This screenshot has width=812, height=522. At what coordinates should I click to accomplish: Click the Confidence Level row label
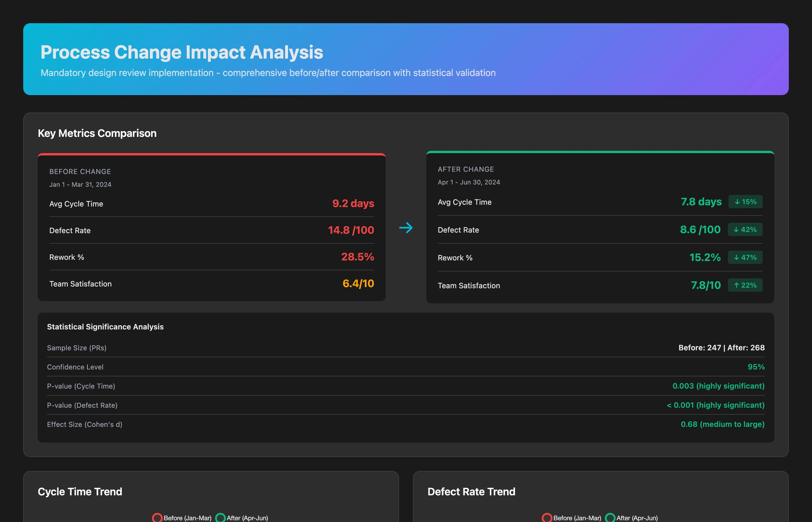[x=75, y=367]
